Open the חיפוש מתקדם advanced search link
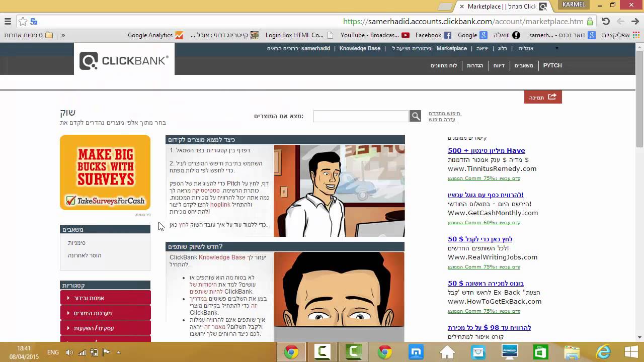This screenshot has height=362, width=644. 445,114
